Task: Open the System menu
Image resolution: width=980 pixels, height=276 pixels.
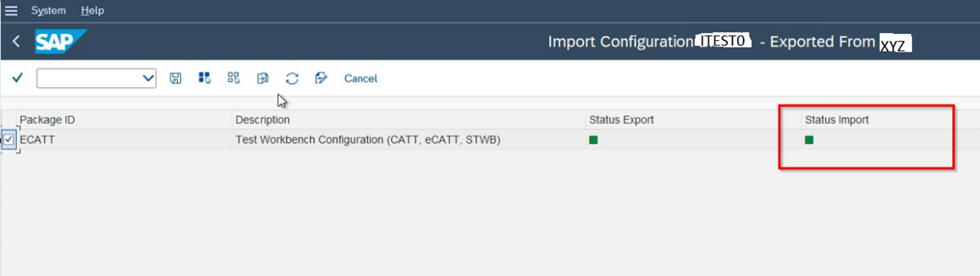Action: 48,11
